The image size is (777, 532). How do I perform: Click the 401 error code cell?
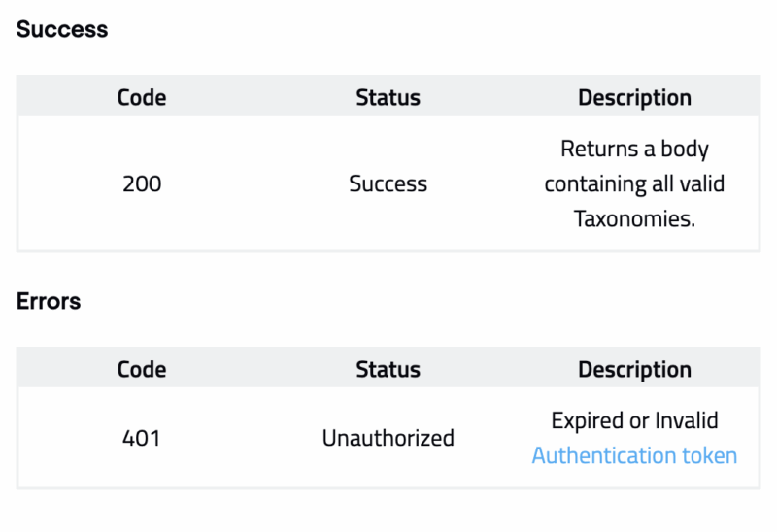click(142, 438)
